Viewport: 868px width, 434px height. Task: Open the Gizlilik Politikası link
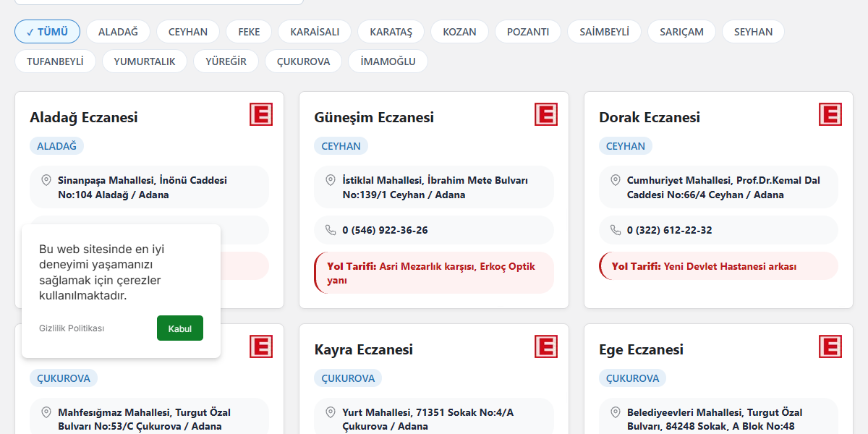72,328
